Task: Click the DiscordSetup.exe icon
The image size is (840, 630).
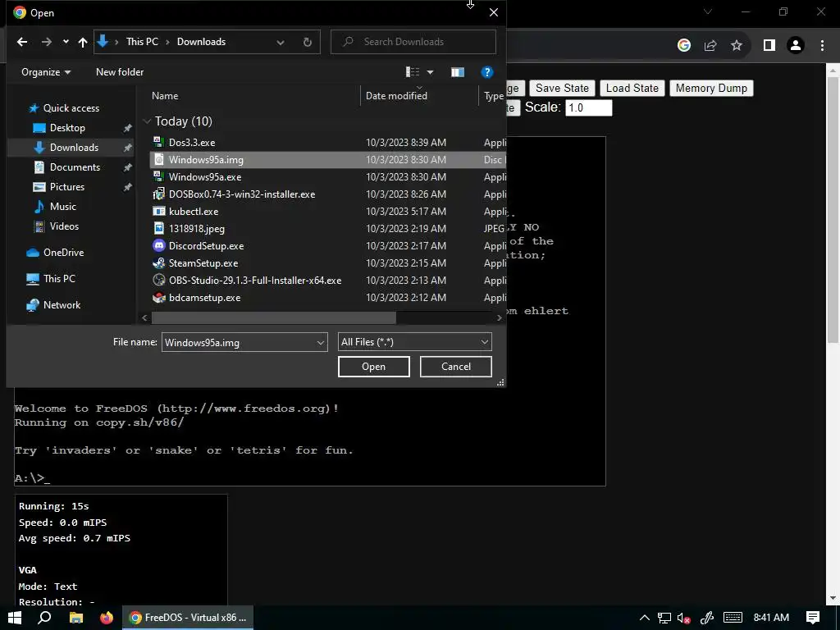Action: pyautogui.click(x=159, y=246)
